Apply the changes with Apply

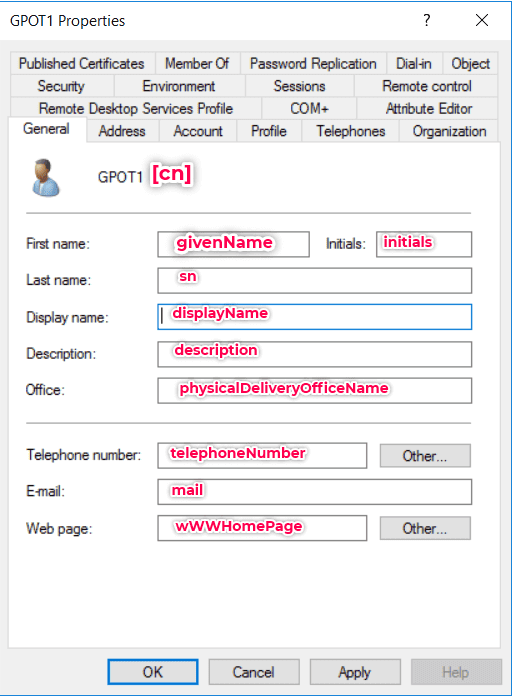[x=355, y=672]
